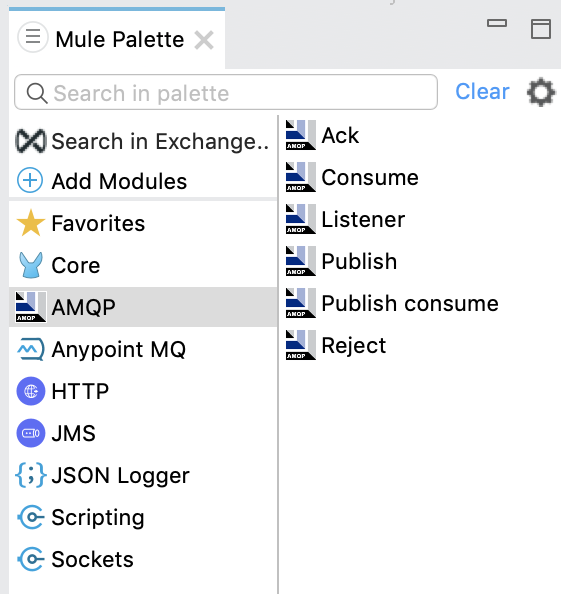This screenshot has width=561, height=594.
Task: Click the Mule Palette view menu icon
Action: pyautogui.click(x=33, y=37)
